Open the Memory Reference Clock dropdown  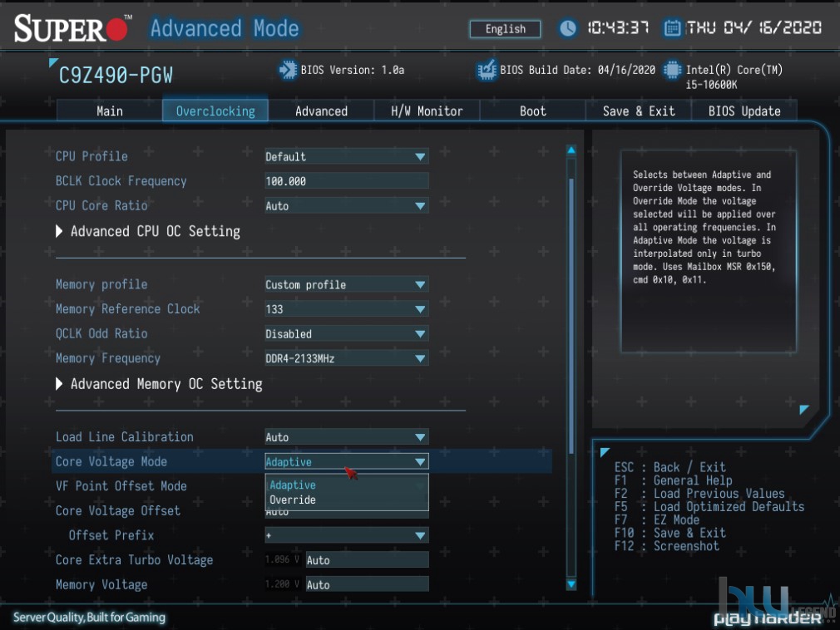click(347, 309)
